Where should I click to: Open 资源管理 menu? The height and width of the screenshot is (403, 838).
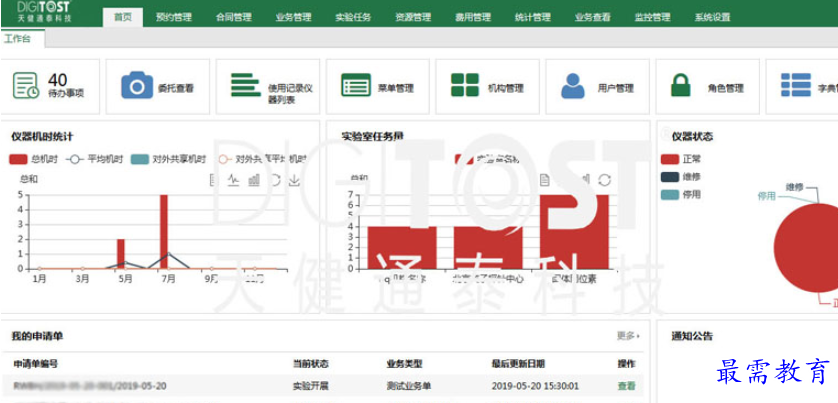(x=413, y=17)
